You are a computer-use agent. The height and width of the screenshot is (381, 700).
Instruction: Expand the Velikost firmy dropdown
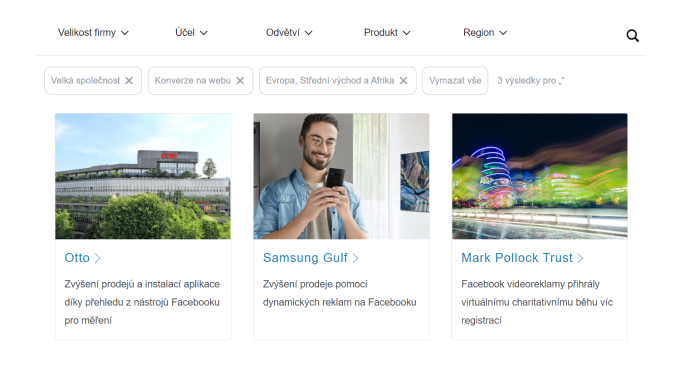pos(93,33)
